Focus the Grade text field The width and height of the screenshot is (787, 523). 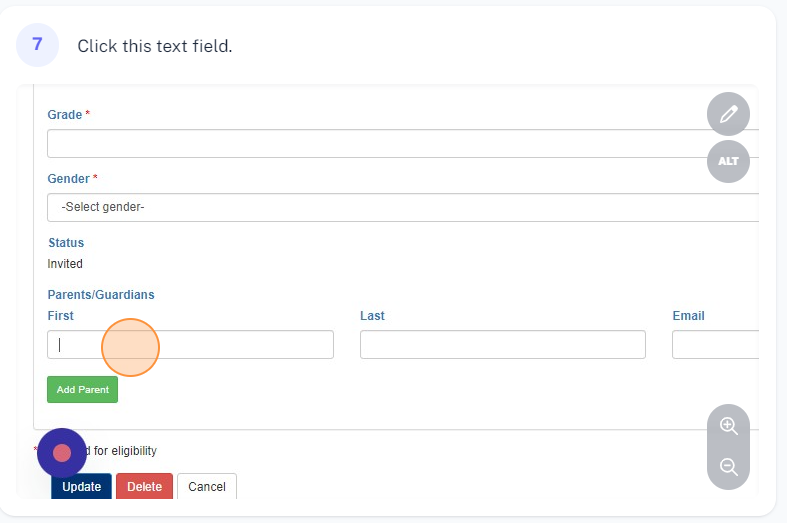(x=402, y=143)
